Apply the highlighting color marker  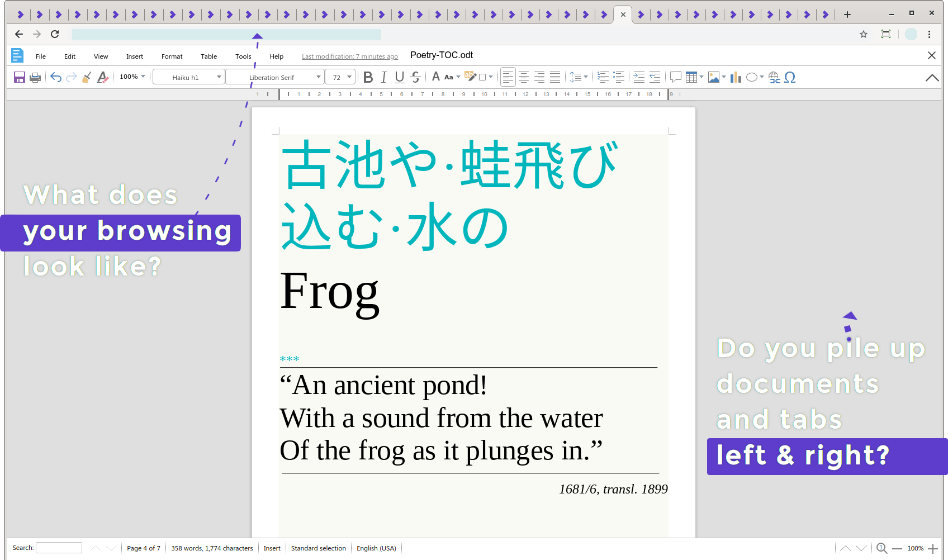[x=470, y=77]
